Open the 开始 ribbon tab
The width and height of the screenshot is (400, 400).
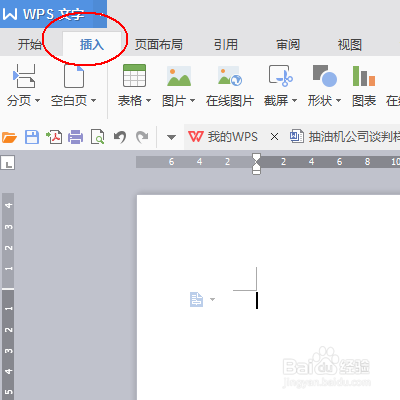pyautogui.click(x=29, y=44)
